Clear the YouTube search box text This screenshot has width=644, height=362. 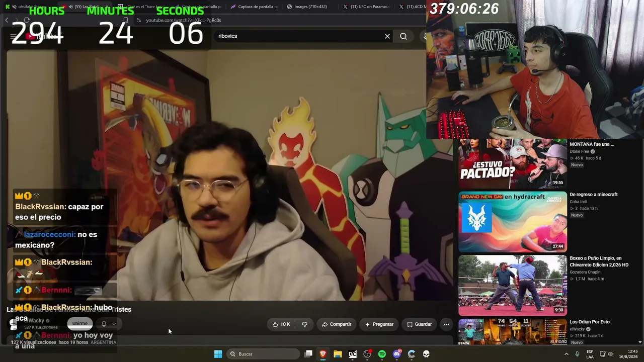coord(387,36)
